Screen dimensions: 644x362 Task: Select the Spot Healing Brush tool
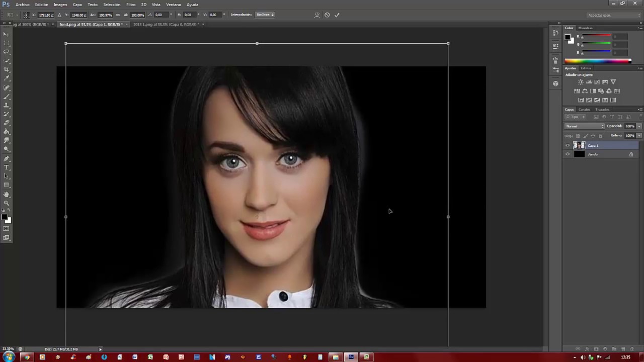pyautogui.click(x=7, y=88)
